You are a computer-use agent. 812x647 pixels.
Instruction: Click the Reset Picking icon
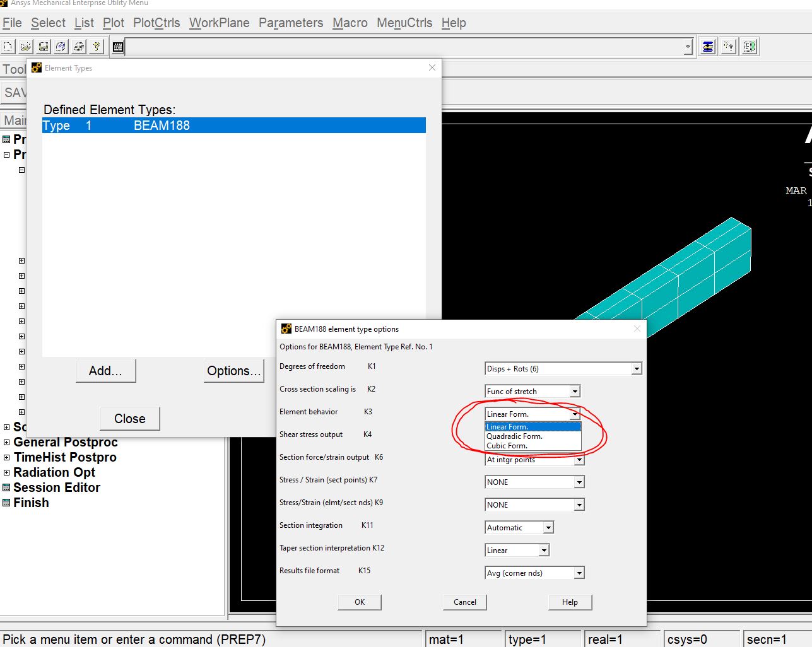pyautogui.click(x=729, y=47)
